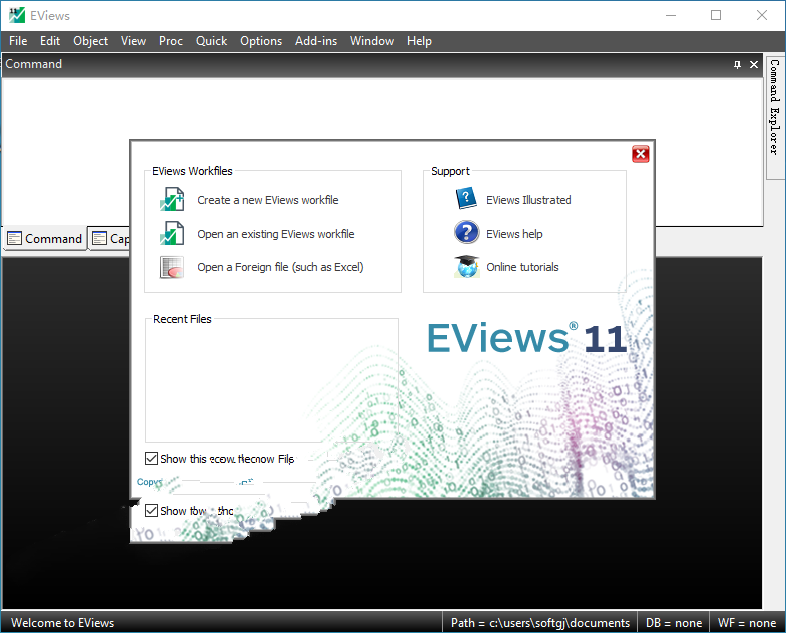Open EViews Illustrated
Image resolution: width=786 pixels, height=633 pixels.
tap(529, 200)
